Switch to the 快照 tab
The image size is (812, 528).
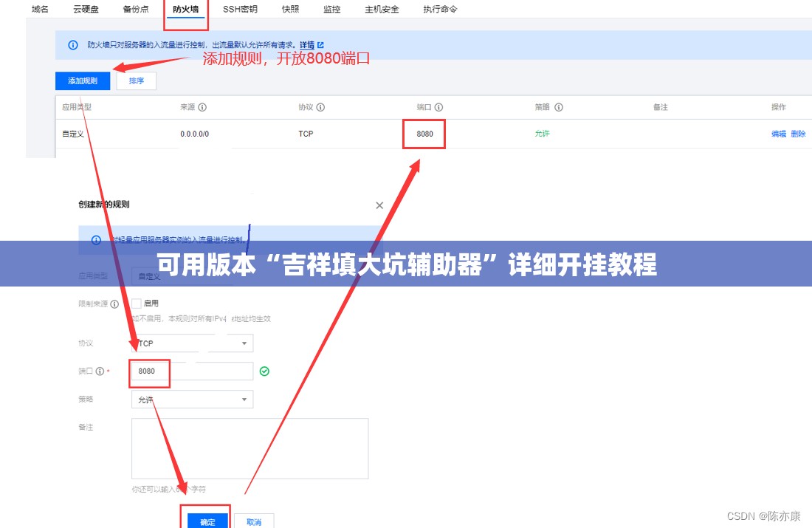tap(291, 9)
